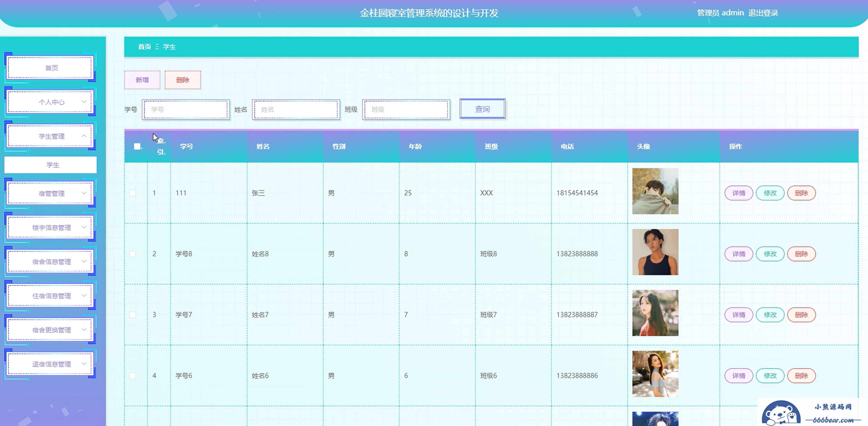Check the row checkbox for 姓名8
868x426 pixels.
[133, 254]
